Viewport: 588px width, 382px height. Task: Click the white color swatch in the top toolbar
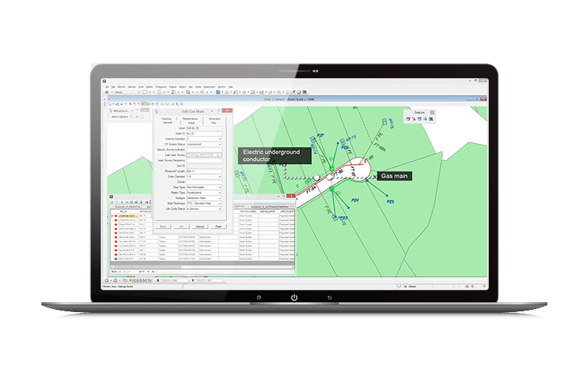145,92
